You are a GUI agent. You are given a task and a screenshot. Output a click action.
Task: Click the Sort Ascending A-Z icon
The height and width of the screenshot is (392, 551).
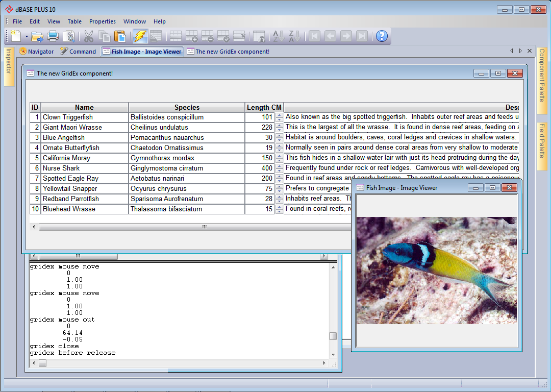tap(279, 36)
